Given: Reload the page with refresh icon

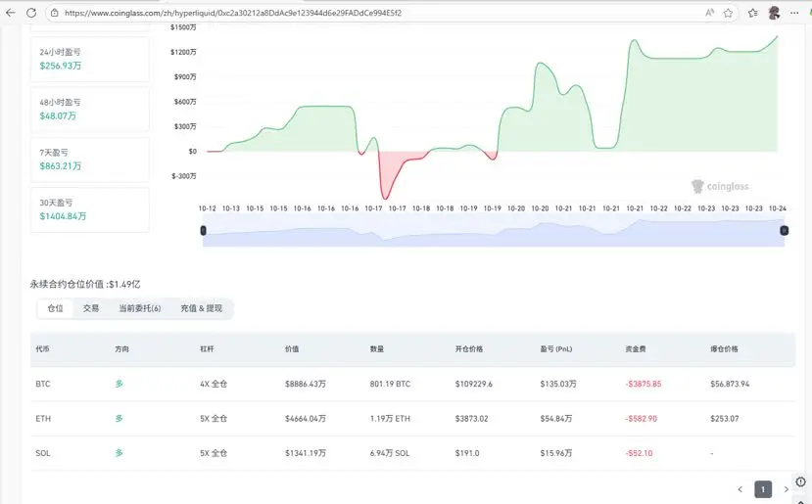Looking at the screenshot, I should [31, 13].
